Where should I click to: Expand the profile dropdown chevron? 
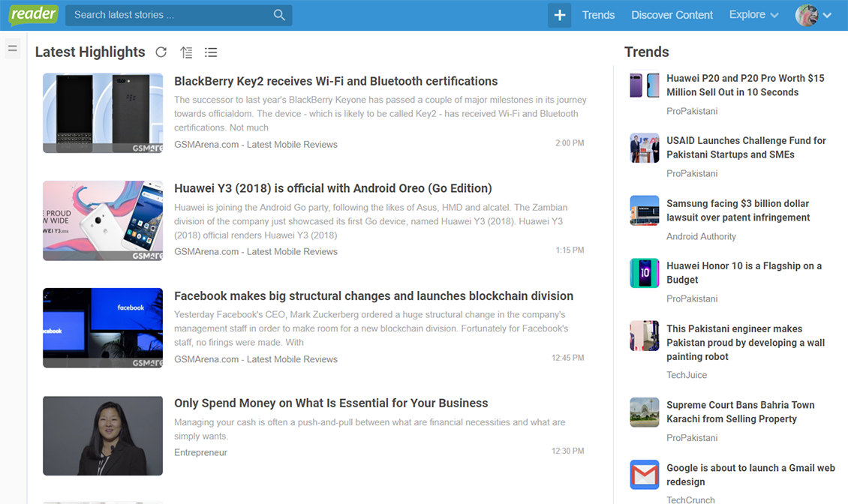(827, 15)
